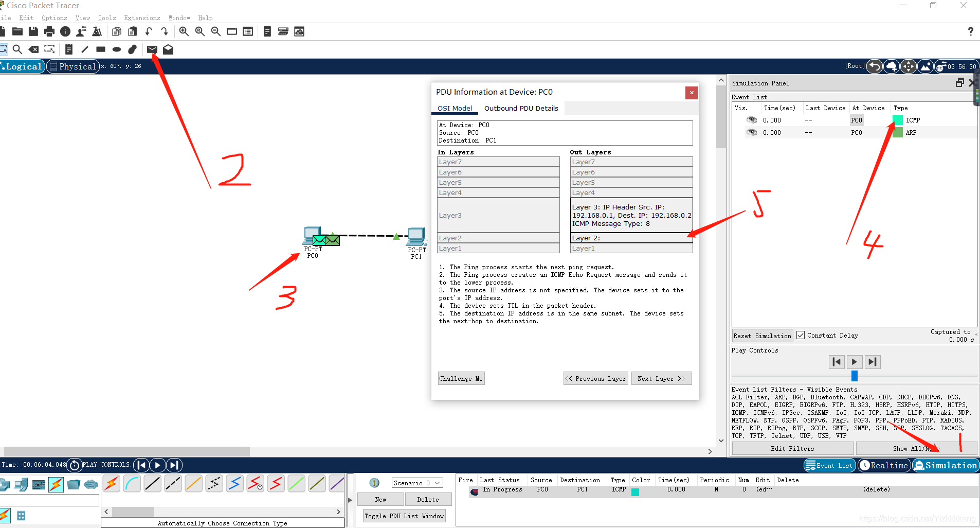
Task: Save the project using floppy icon
Action: 33,32
